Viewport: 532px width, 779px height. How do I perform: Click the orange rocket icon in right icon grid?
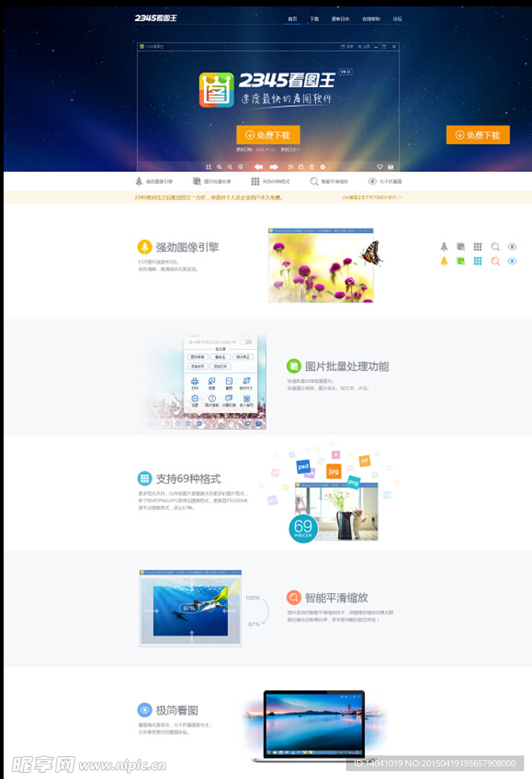444,260
